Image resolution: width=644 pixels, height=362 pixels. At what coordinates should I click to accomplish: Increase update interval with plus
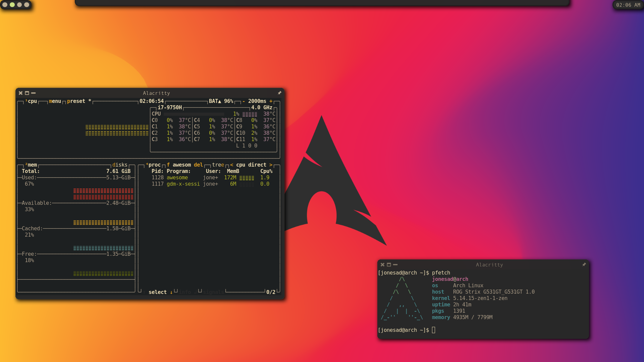[x=271, y=101]
